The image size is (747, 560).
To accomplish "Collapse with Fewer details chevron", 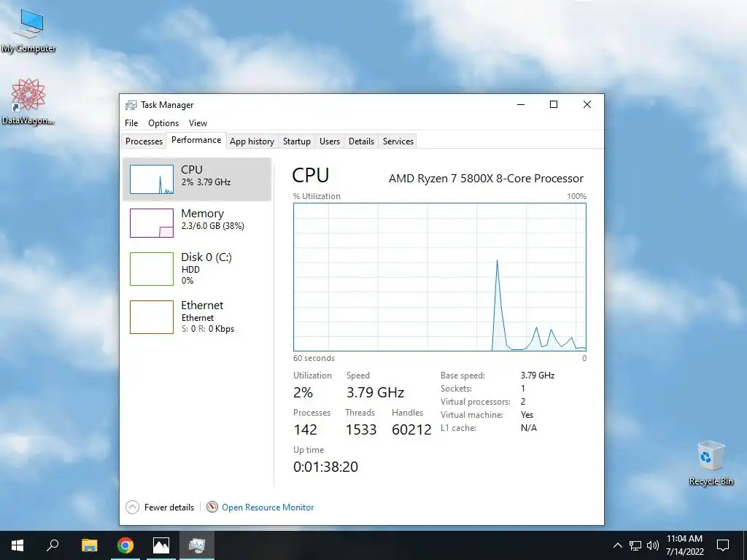I will (133, 507).
